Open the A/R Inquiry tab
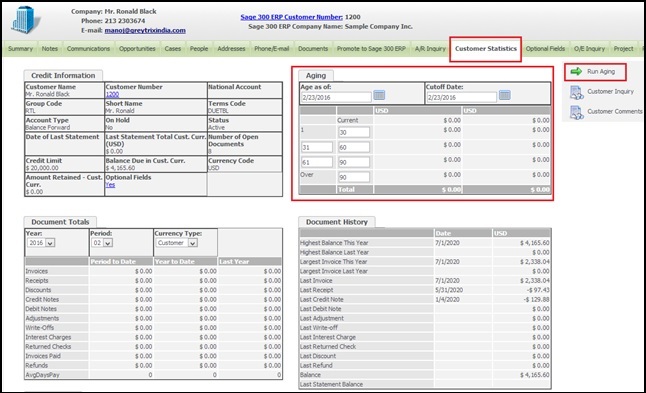 430,49
